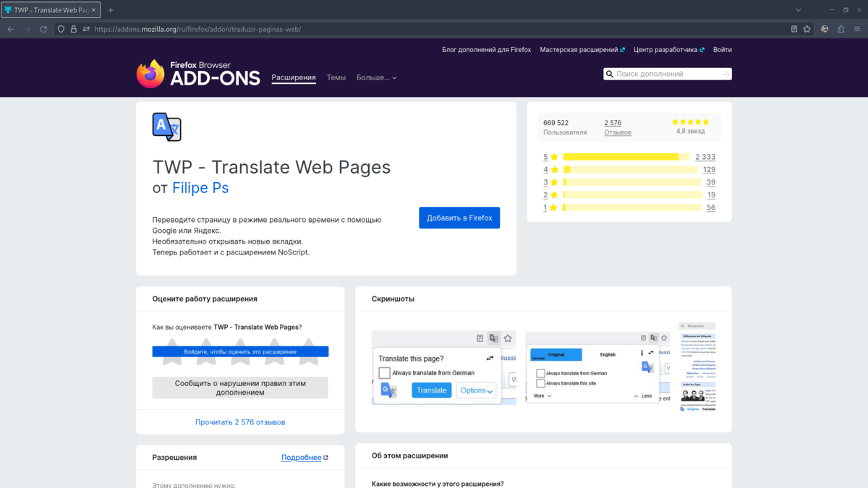Click Войдите, чтобы оценить это расширение
The image size is (868, 488).
pyautogui.click(x=240, y=351)
